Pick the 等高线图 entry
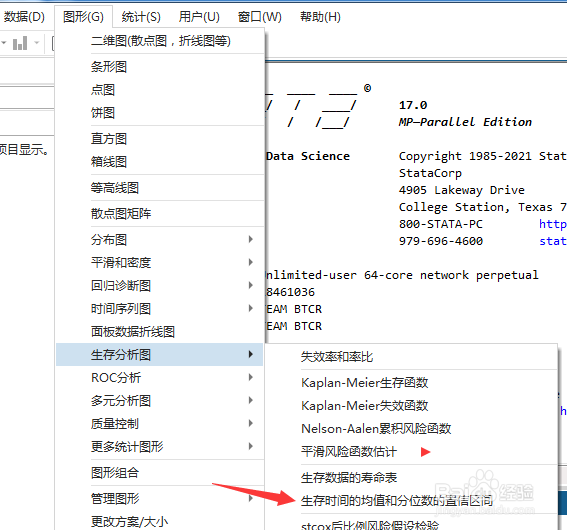 coord(161,188)
